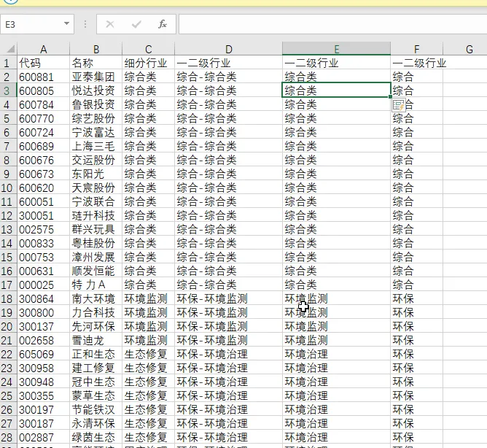Click cell A1 with text 代码
Image resolution: width=487 pixels, height=448 pixels.
coord(44,63)
